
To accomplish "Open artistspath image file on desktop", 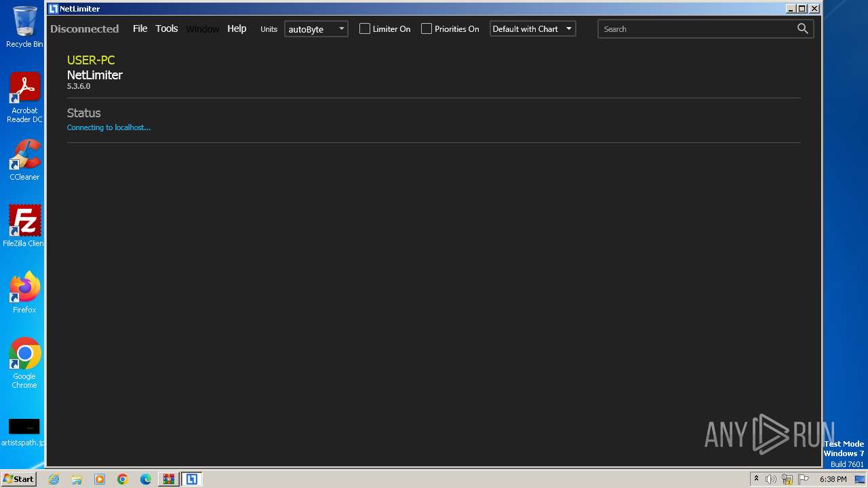I will click(x=24, y=432).
